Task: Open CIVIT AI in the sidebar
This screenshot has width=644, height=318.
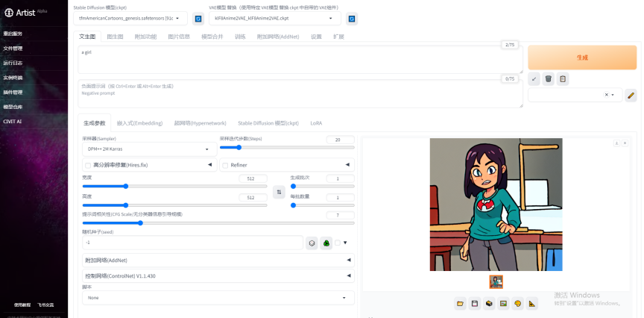Action: pos(12,122)
